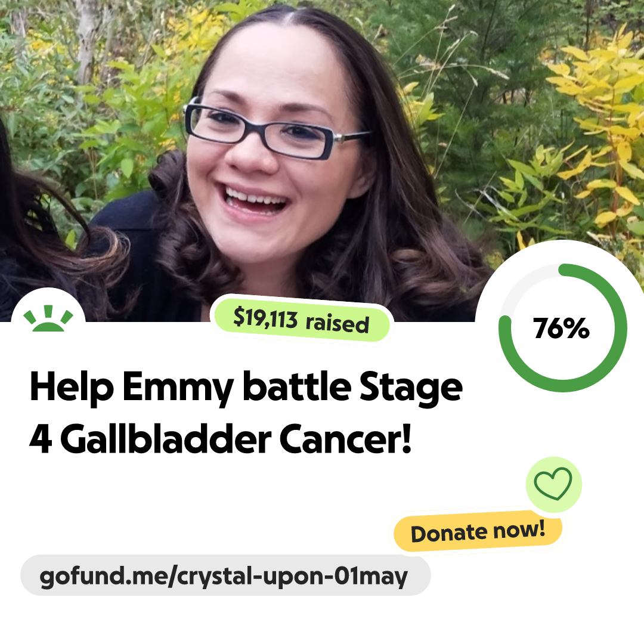This screenshot has width=644, height=644.
Task: Tap the green heart outline icon
Action: (x=553, y=484)
